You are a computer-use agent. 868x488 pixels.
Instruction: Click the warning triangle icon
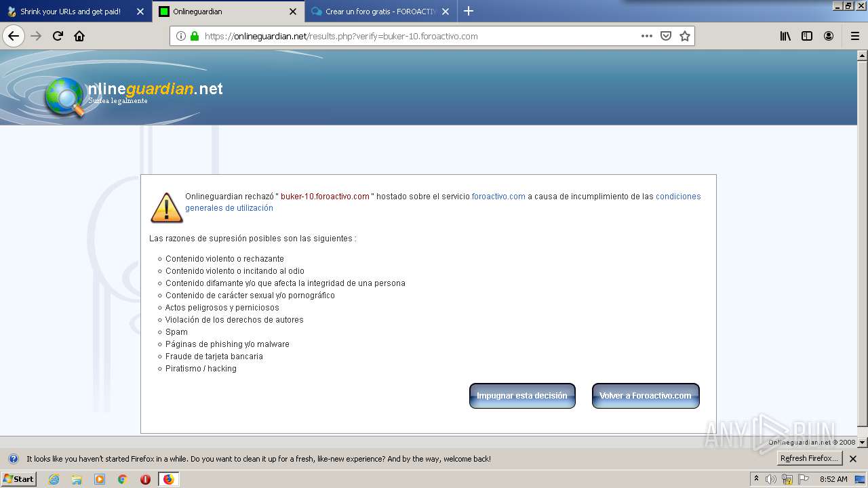click(166, 207)
